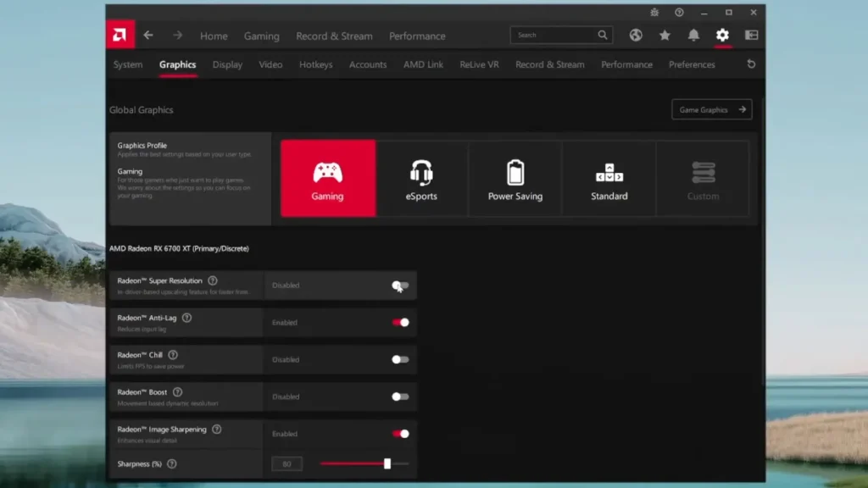The image size is (868, 488).
Task: Go forward with the forward arrow
Action: [177, 35]
